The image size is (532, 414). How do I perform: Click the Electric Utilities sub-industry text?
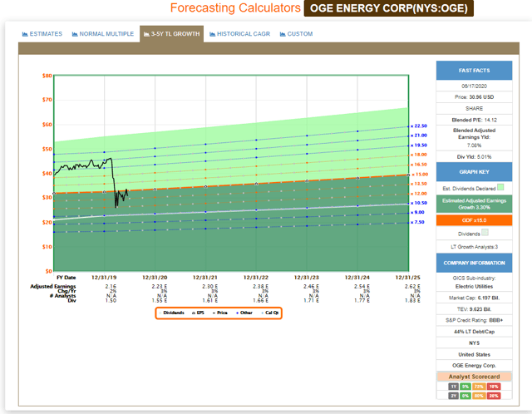474,287
